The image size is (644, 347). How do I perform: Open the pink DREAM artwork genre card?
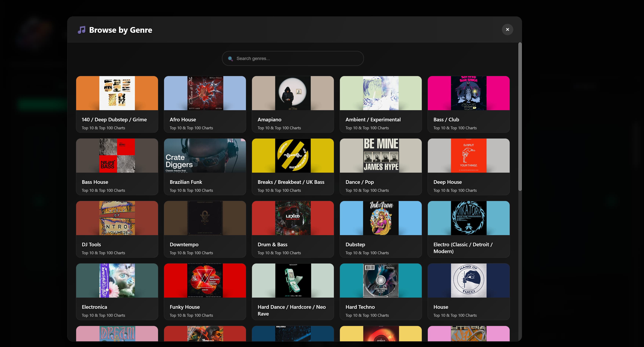[117, 334]
